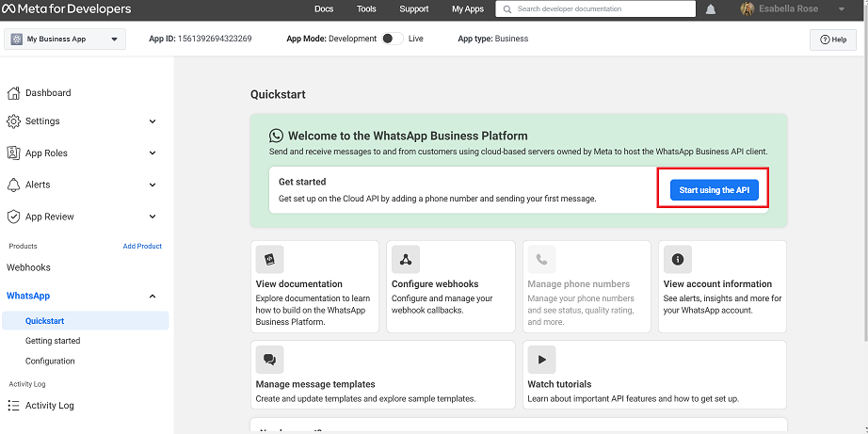This screenshot has width=868, height=434.
Task: Click the Configure webhooks icon
Action: pyautogui.click(x=406, y=259)
